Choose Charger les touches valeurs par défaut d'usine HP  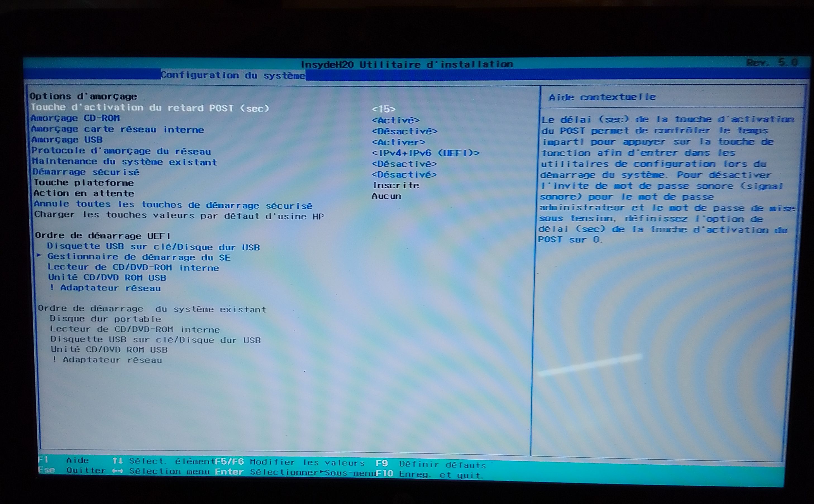tap(179, 216)
